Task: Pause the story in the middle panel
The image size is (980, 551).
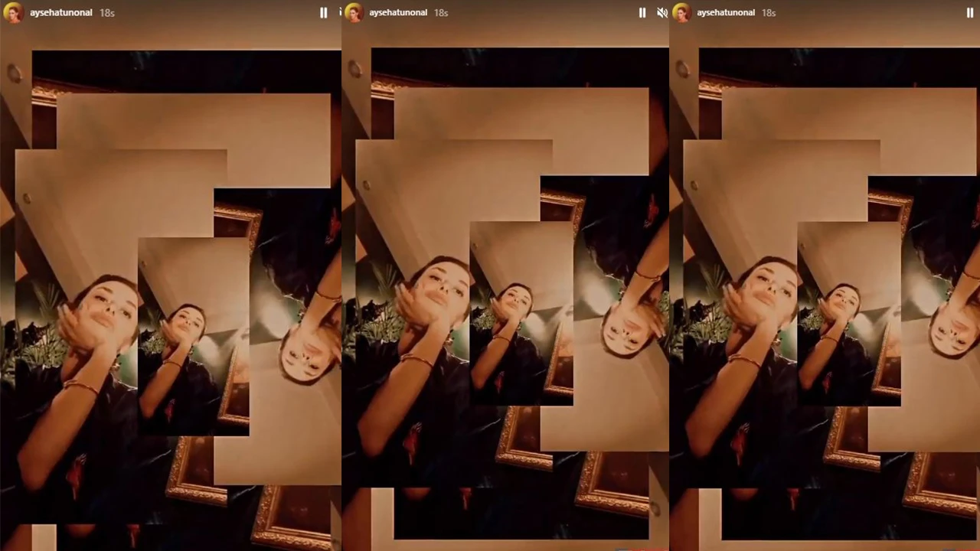Action: point(642,13)
